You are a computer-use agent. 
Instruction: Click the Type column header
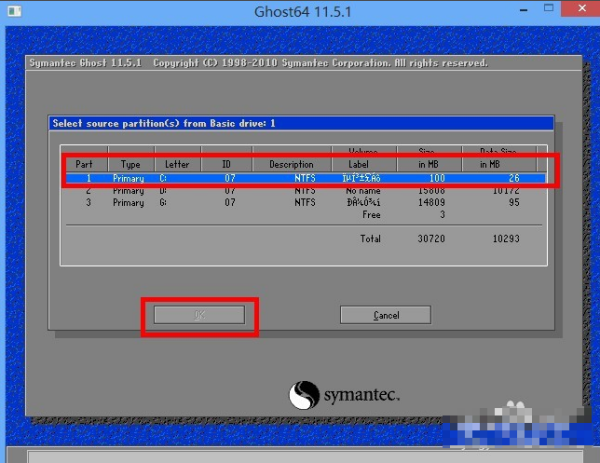[131, 164]
